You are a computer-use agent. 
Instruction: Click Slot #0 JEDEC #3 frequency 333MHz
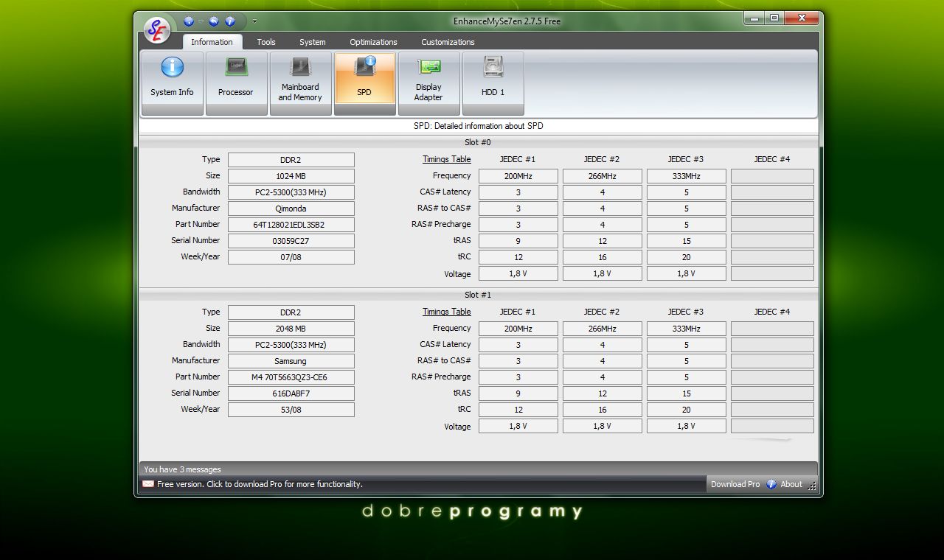pyautogui.click(x=686, y=176)
